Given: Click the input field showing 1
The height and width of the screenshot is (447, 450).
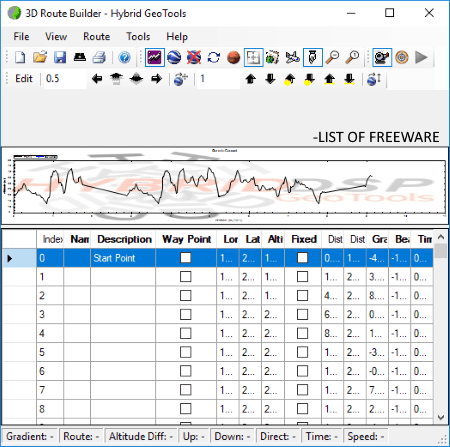Looking at the screenshot, I should coord(219,79).
